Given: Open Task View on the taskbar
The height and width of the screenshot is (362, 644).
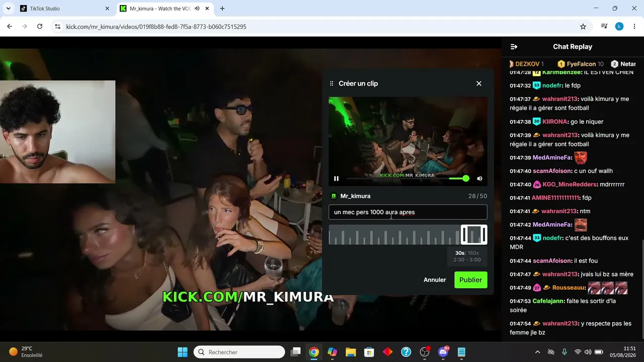Looking at the screenshot, I should coord(296,352).
